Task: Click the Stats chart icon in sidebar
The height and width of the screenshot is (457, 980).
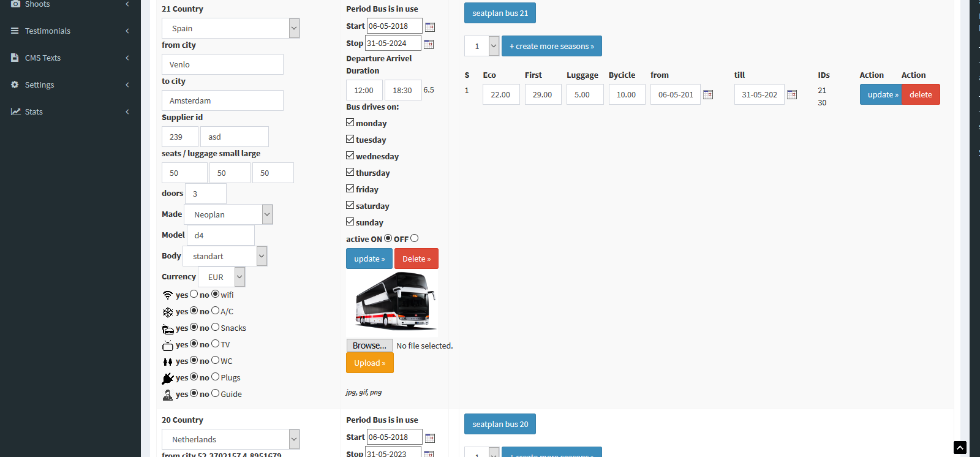Action: [15, 111]
